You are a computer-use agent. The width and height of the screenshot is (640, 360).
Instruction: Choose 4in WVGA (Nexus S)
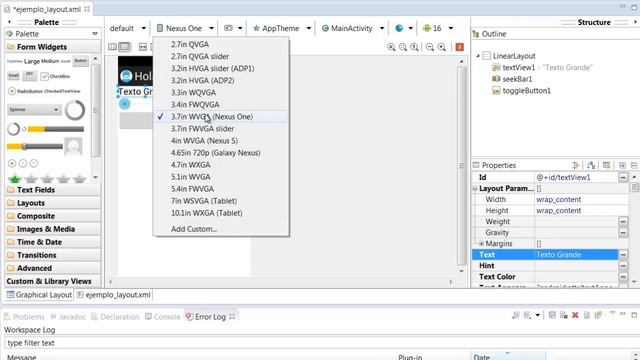221,140
